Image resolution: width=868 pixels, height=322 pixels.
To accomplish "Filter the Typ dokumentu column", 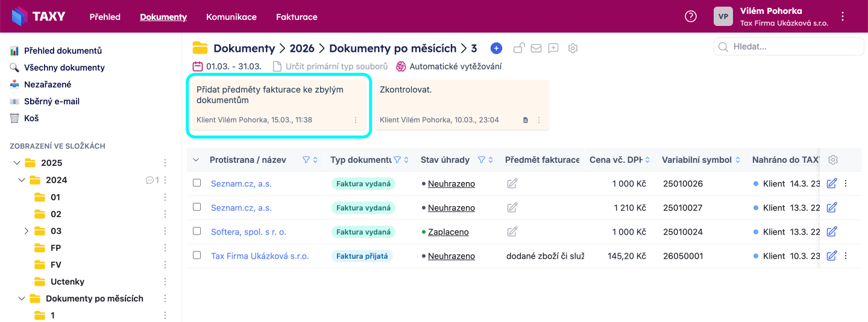I will tap(397, 160).
